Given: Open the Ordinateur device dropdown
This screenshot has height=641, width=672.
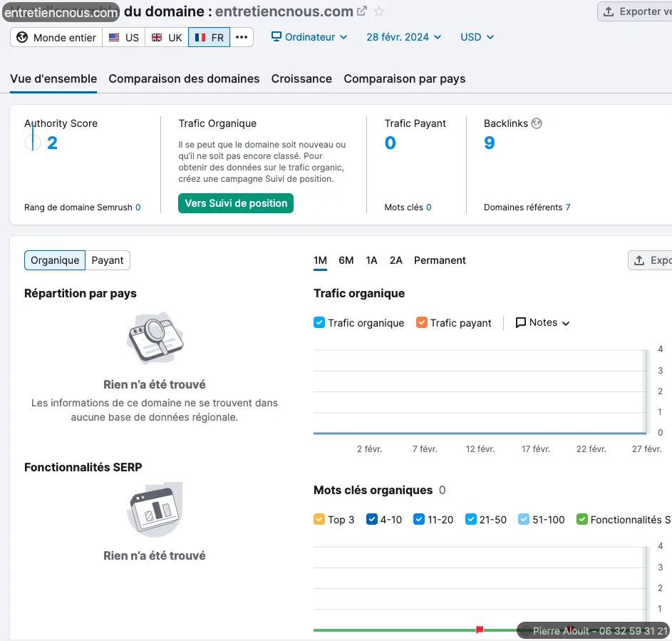Looking at the screenshot, I should 309,37.
